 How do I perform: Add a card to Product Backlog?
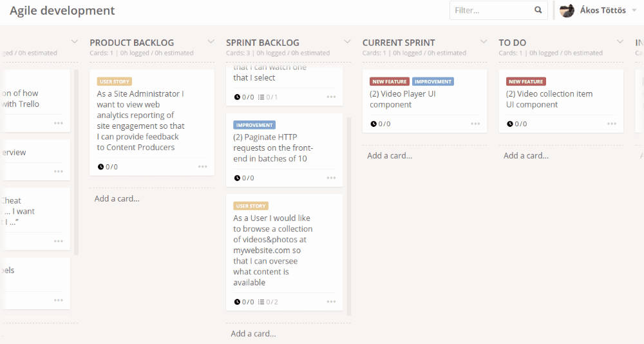117,198
